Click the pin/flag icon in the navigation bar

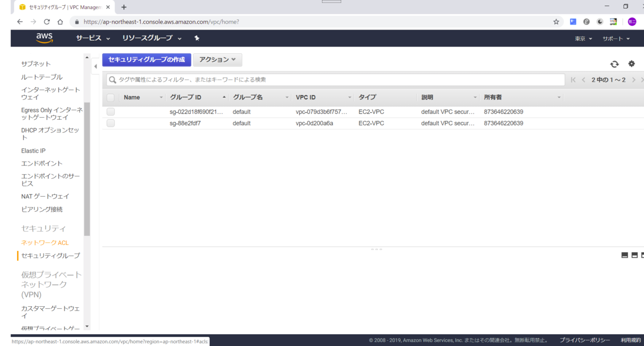pos(196,38)
